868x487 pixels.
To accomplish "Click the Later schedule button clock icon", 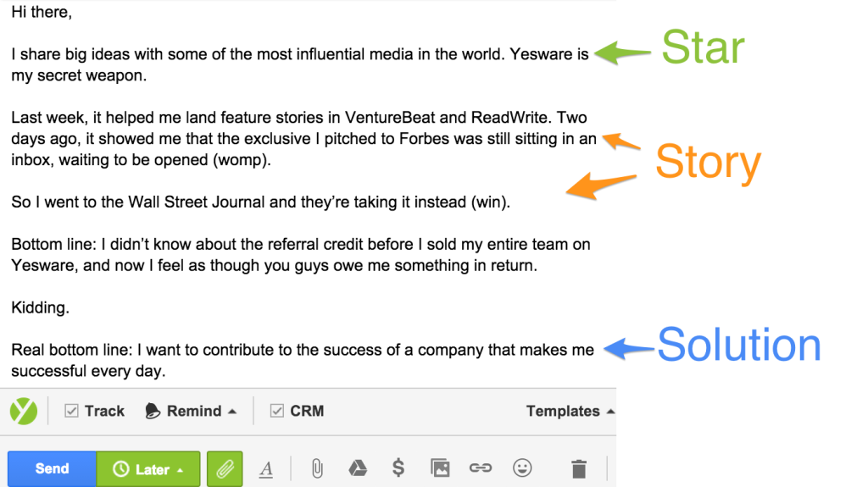I will tap(121, 469).
